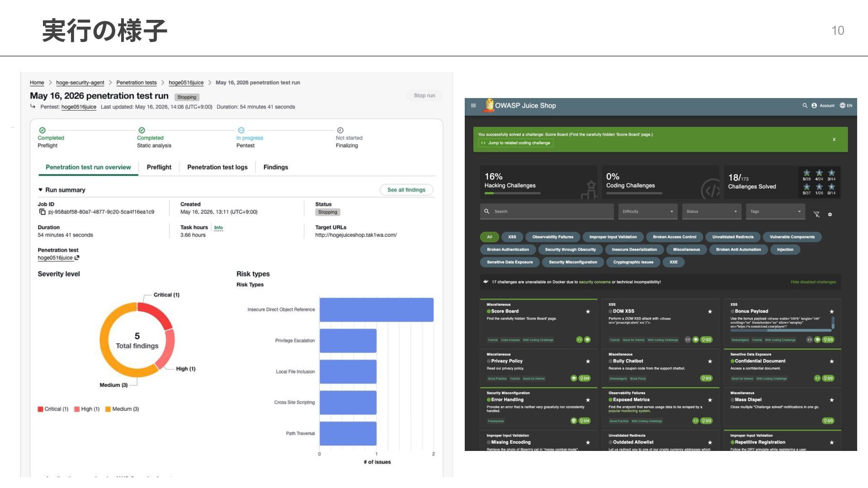Open the Difficulty dropdown

[647, 211]
